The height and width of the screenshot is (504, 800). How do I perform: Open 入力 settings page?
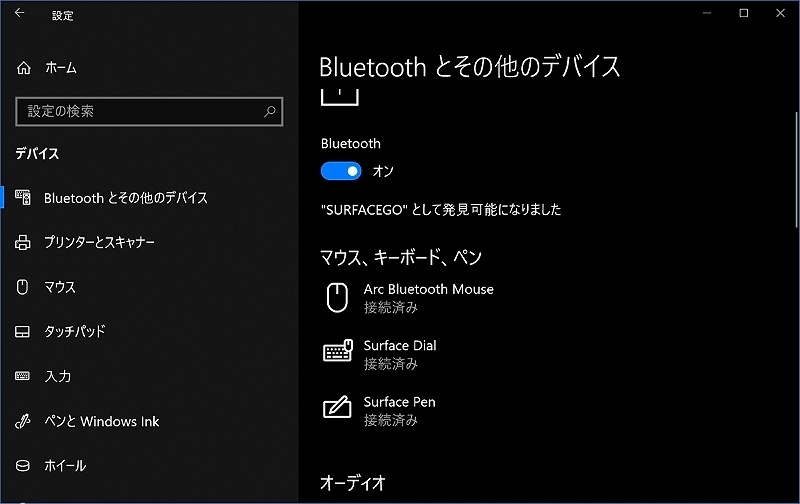coord(57,376)
